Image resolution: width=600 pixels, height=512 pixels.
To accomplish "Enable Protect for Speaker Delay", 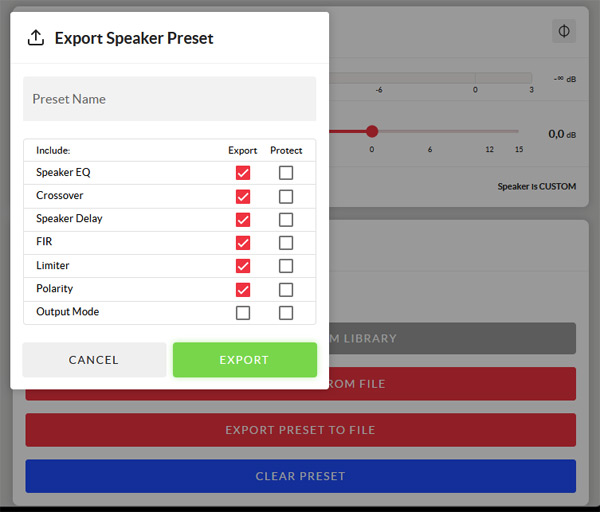I will click(x=286, y=219).
